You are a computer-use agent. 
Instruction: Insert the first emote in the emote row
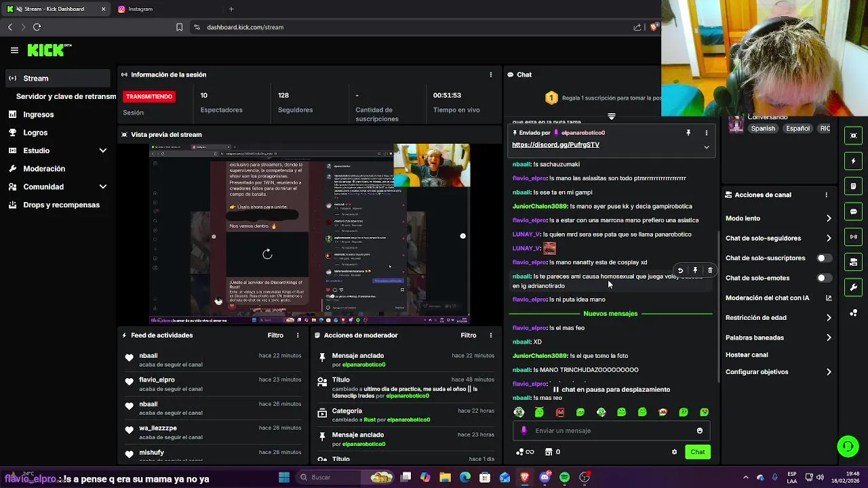(x=519, y=412)
